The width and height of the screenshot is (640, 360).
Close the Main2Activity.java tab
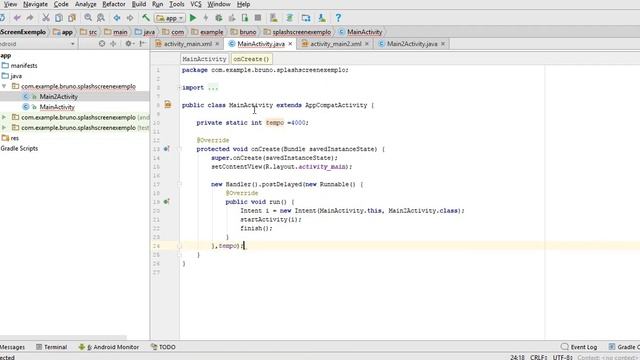point(443,44)
